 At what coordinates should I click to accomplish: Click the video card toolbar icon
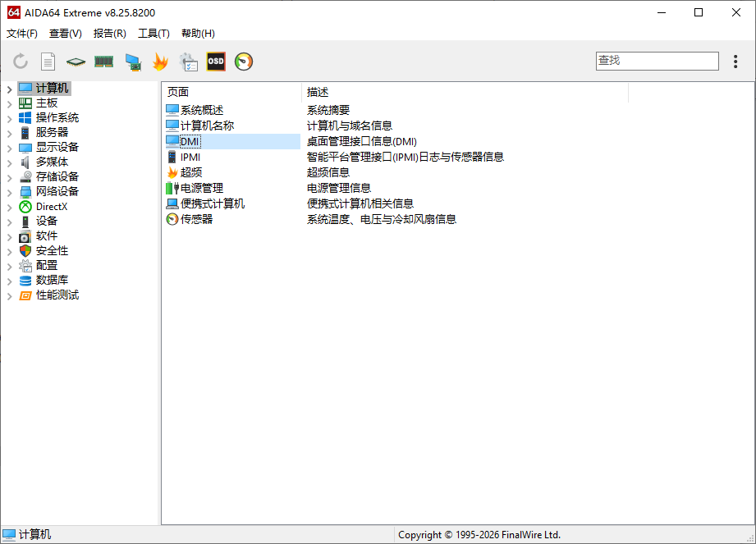tap(131, 61)
